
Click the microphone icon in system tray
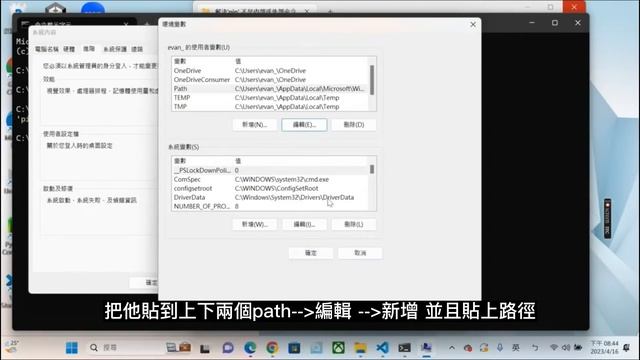(x=500, y=348)
